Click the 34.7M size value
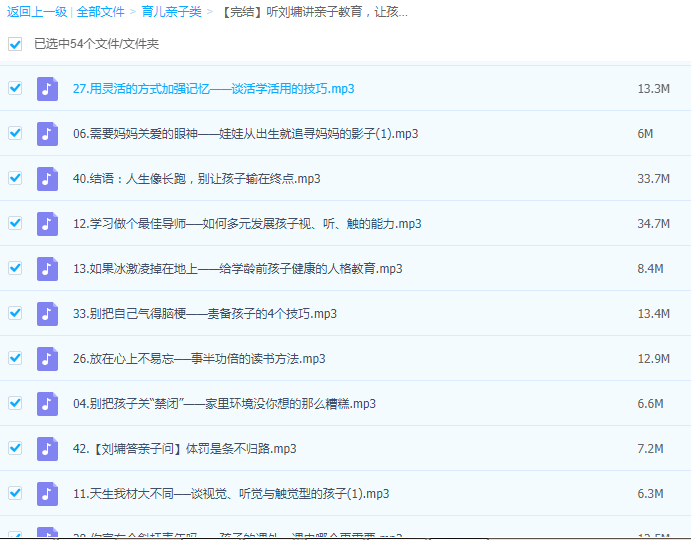The height and width of the screenshot is (540, 691). (654, 224)
